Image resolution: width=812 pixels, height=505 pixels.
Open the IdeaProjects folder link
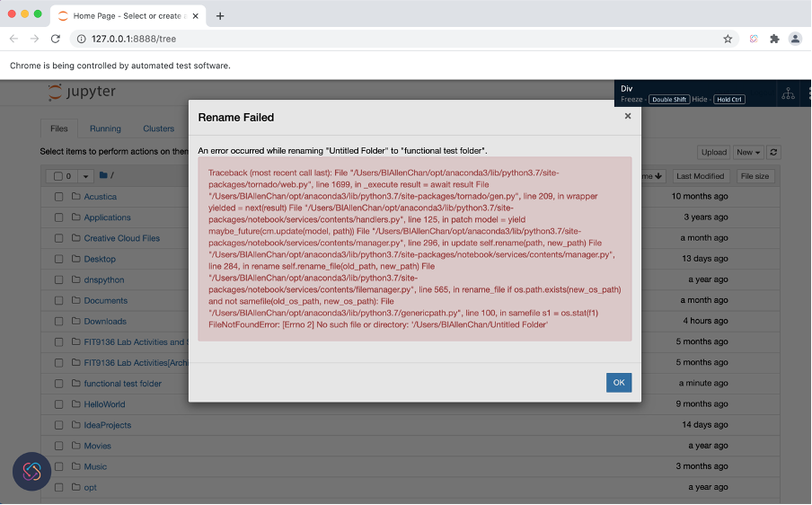[108, 425]
